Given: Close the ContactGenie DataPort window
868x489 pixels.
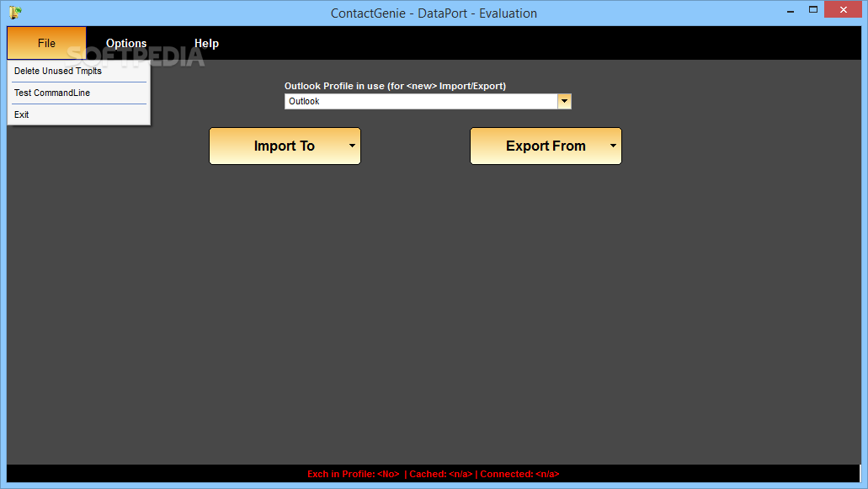Looking at the screenshot, I should tap(843, 10).
